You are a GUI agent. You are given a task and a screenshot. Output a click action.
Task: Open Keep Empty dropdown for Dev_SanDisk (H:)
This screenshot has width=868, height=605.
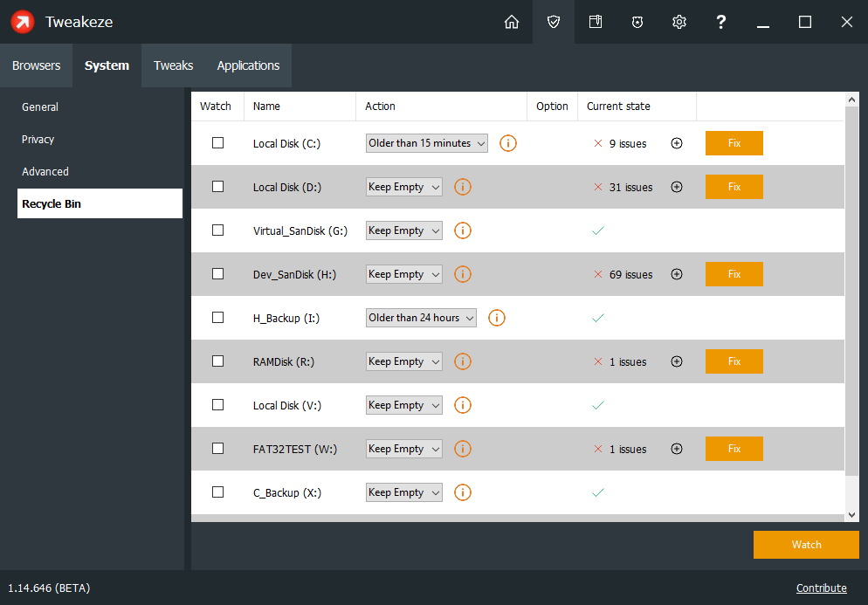[404, 274]
